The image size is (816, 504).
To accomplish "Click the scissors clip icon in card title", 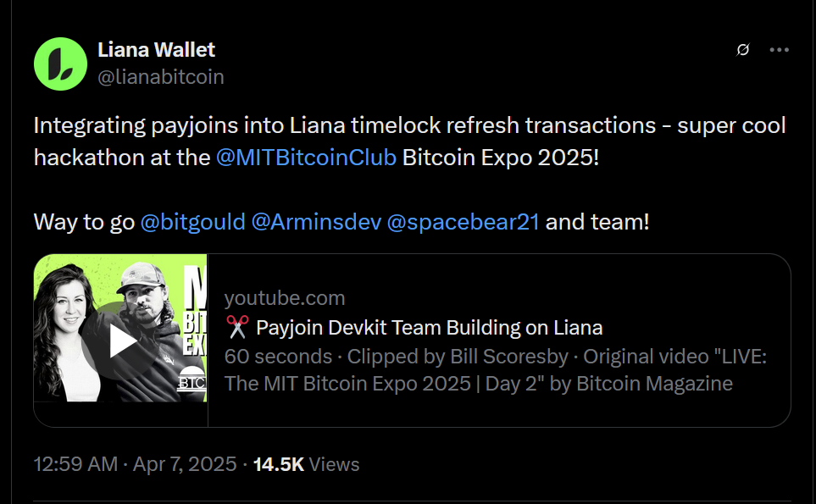I will (x=236, y=328).
